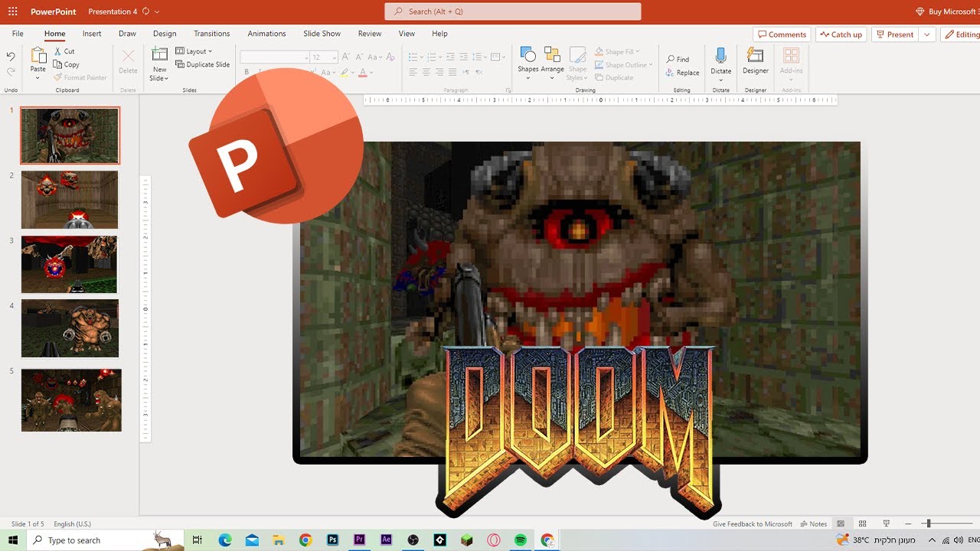Click the Bold formatting button

pyautogui.click(x=247, y=72)
